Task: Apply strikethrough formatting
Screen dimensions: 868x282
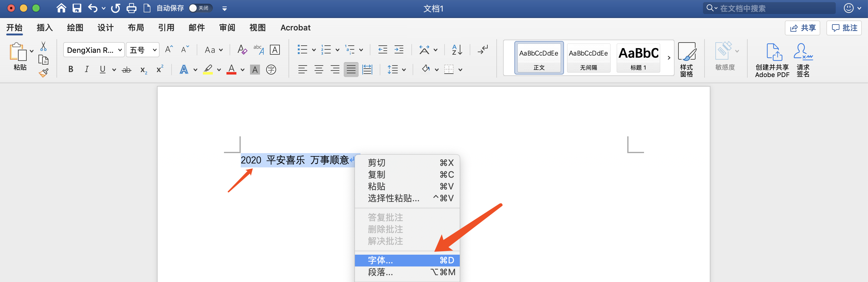Action: point(126,70)
